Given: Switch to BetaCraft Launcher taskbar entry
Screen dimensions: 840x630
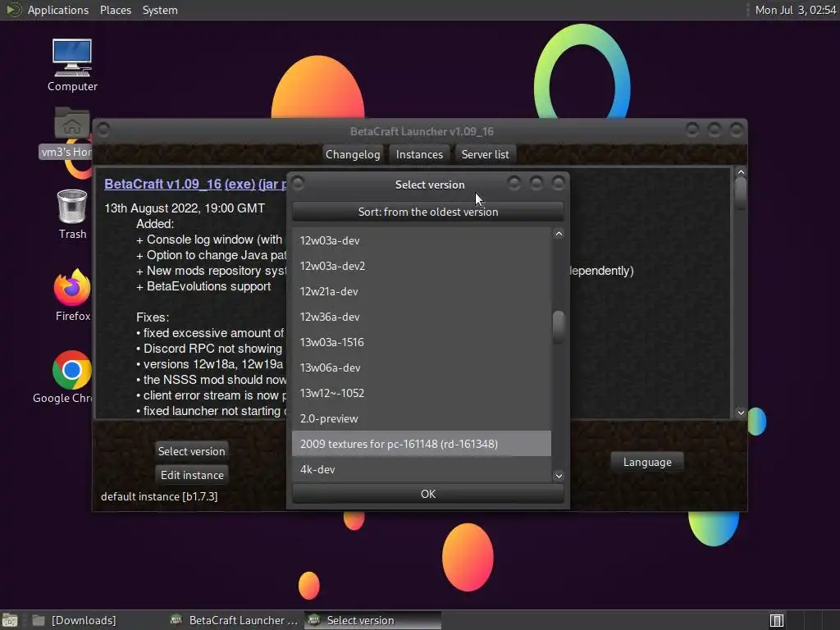Looking at the screenshot, I should [234, 620].
